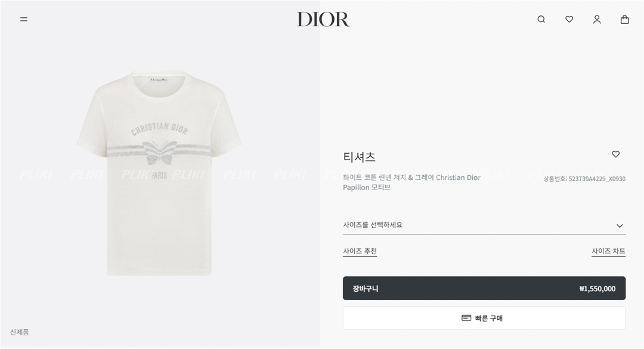
Task: Open the 사이즈 추천 link
Action: [360, 251]
